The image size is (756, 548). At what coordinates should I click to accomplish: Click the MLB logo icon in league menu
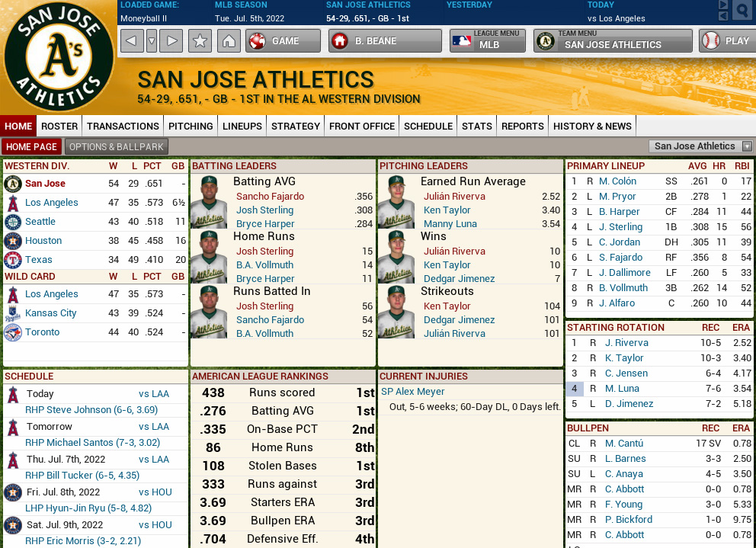461,41
